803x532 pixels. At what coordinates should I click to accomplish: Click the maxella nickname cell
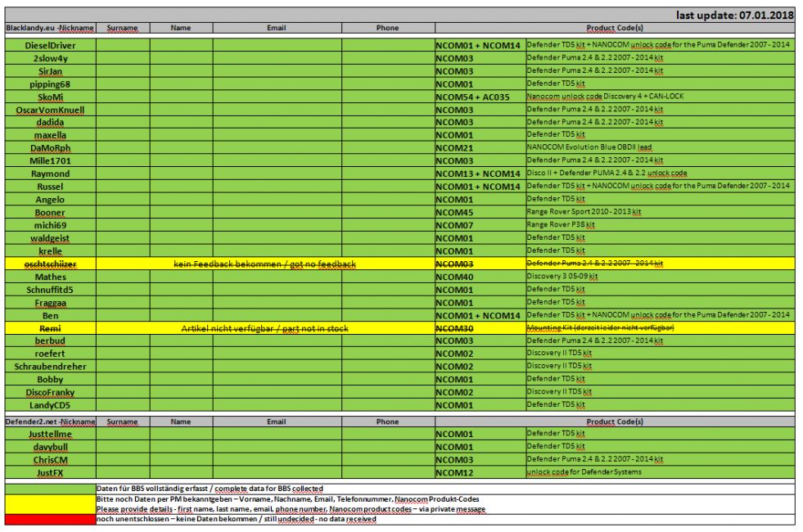(x=50, y=135)
